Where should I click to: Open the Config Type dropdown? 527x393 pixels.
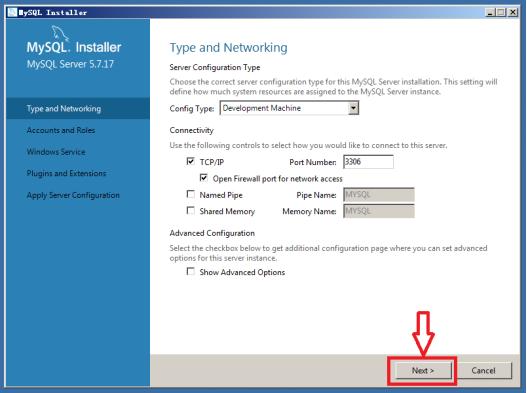[x=289, y=108]
